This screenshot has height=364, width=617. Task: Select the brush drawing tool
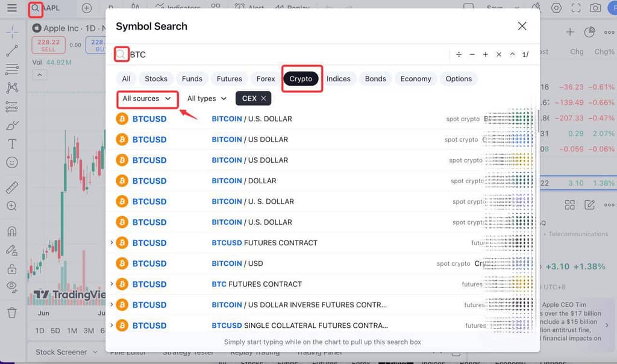(12, 125)
